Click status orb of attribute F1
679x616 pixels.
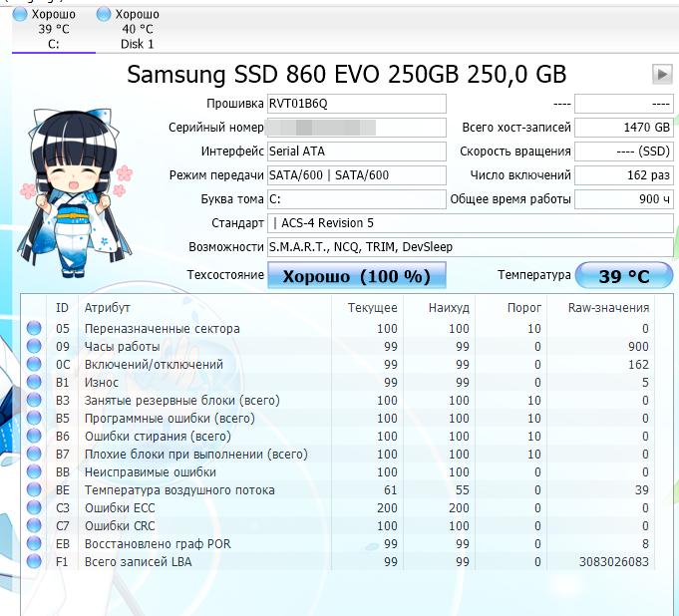point(34,562)
